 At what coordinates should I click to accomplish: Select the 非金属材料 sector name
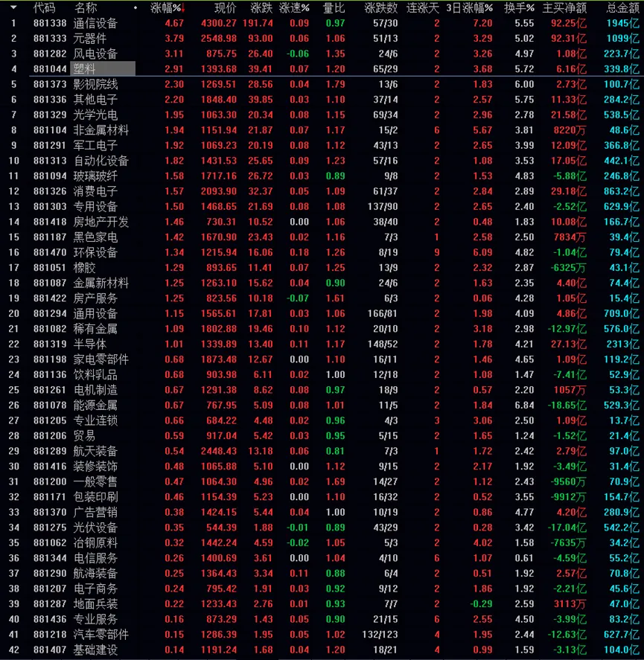pyautogui.click(x=101, y=130)
